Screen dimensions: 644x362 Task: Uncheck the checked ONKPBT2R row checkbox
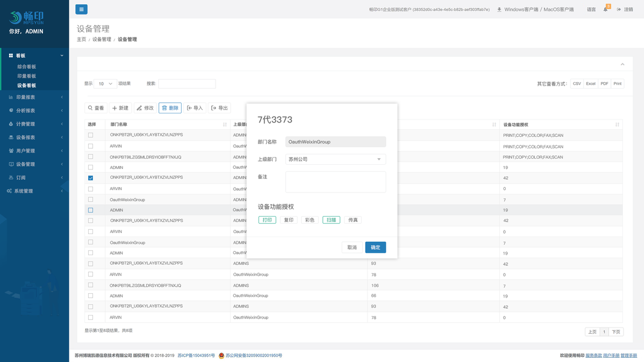(91, 178)
